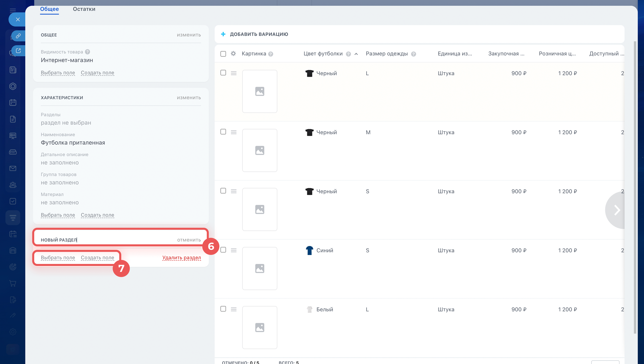
Task: Click sort arrow on Цвет футболки column
Action: [356, 54]
